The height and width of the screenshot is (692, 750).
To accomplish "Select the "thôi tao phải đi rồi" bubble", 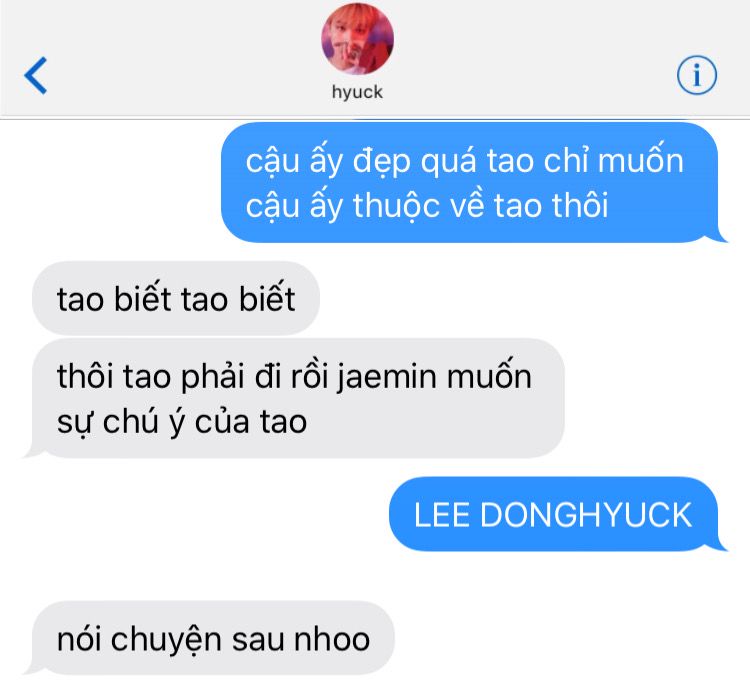I will pyautogui.click(x=294, y=398).
